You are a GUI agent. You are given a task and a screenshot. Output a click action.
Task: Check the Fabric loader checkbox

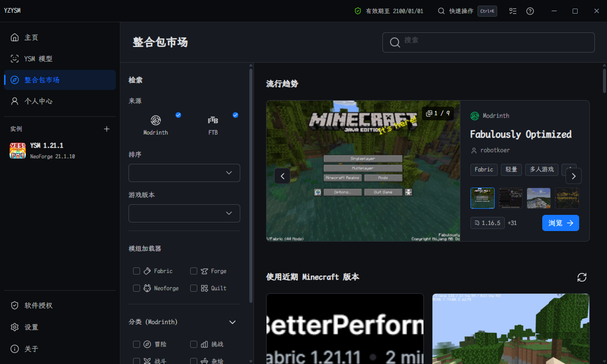(x=137, y=271)
